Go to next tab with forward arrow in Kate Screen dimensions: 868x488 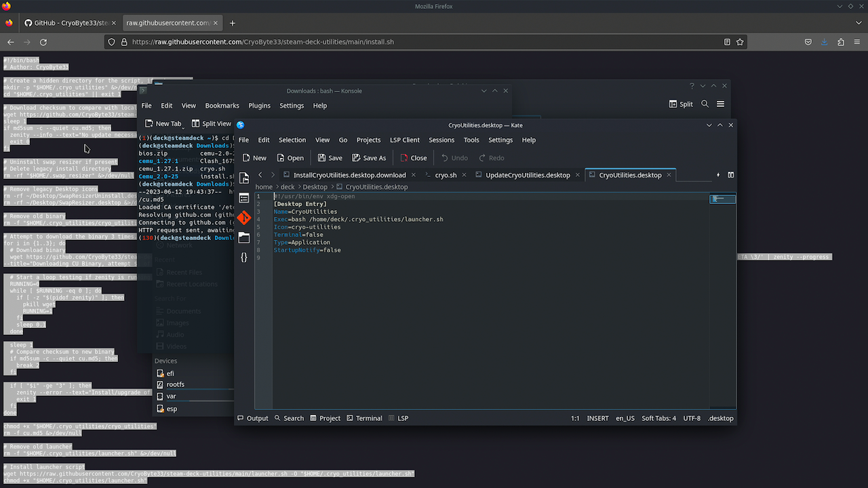[x=273, y=175]
